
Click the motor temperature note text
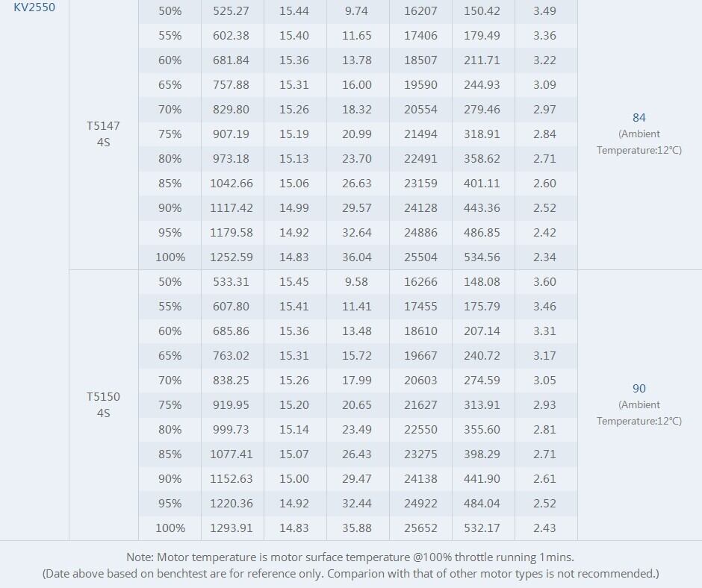(350, 557)
